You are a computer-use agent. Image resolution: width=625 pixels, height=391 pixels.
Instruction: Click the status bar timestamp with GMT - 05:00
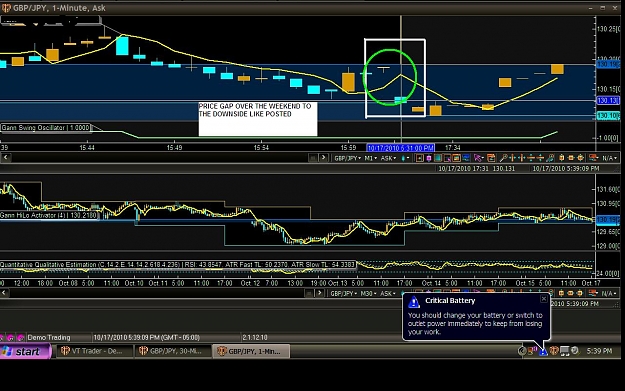(x=146, y=337)
